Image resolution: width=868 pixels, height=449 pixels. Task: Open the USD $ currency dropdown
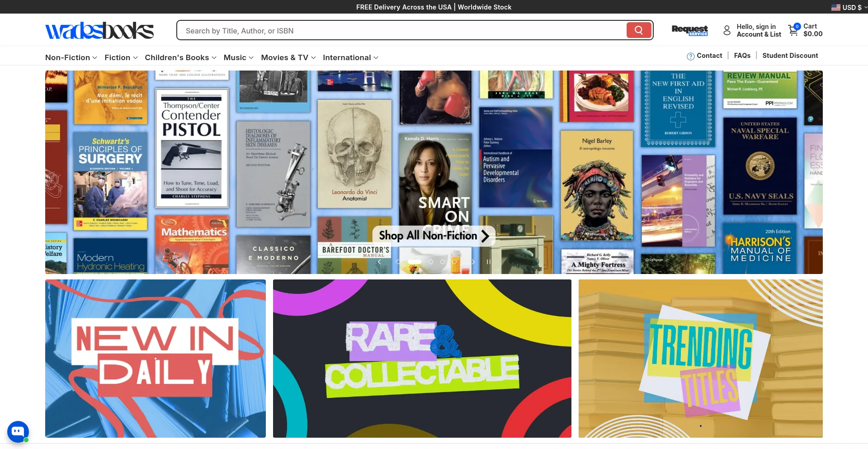[x=849, y=7]
